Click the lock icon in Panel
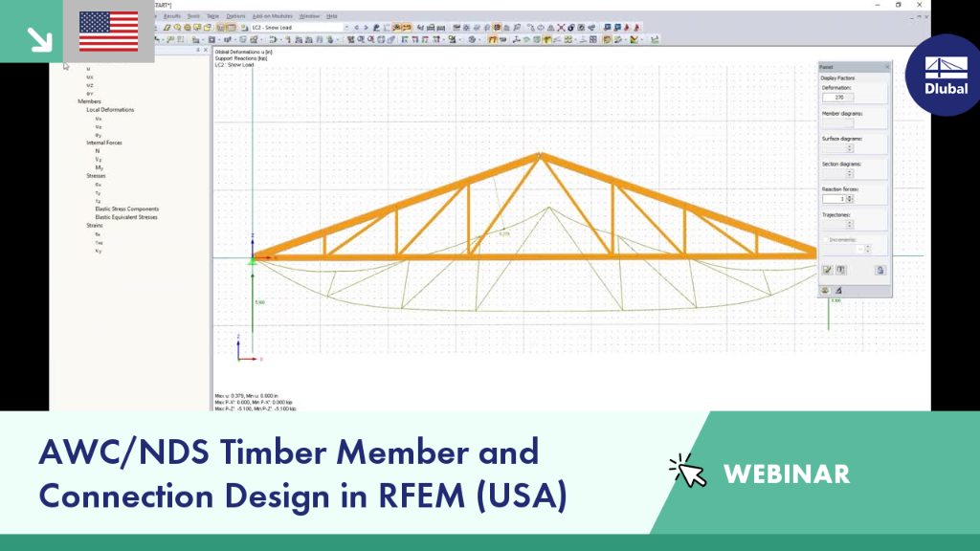The image size is (980, 551). [x=880, y=270]
